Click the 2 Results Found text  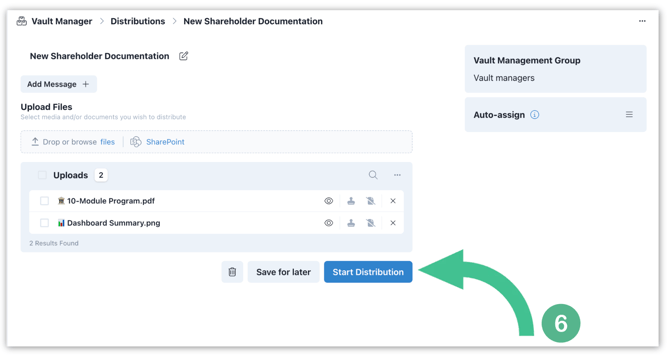54,243
